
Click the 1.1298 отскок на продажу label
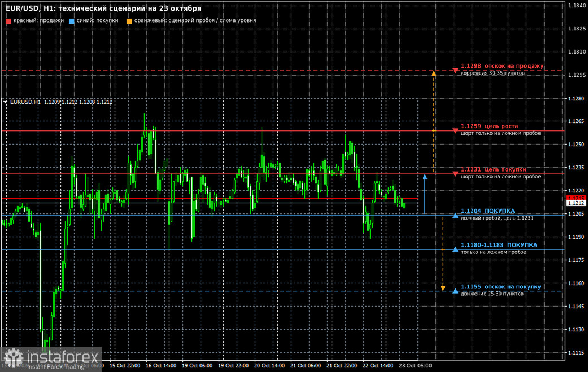click(x=502, y=66)
